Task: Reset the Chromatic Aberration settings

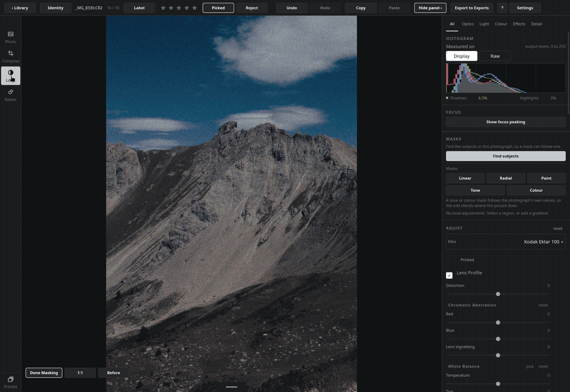Action: pyautogui.click(x=543, y=305)
